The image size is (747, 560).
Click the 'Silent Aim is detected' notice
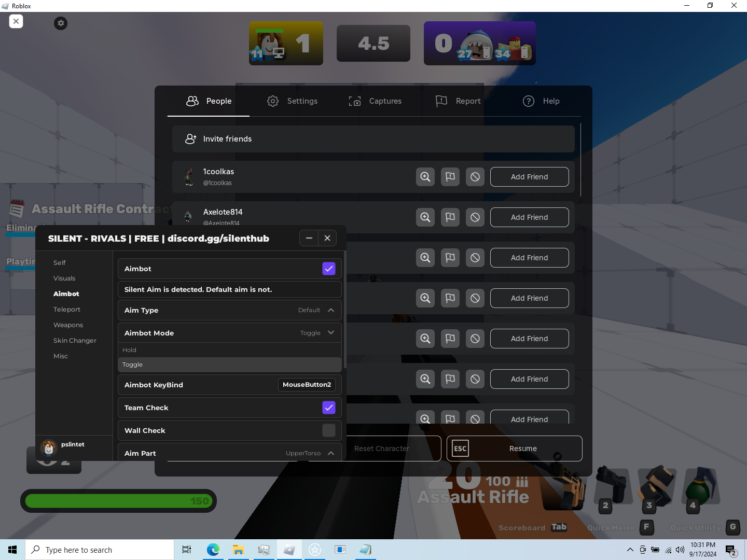point(230,289)
